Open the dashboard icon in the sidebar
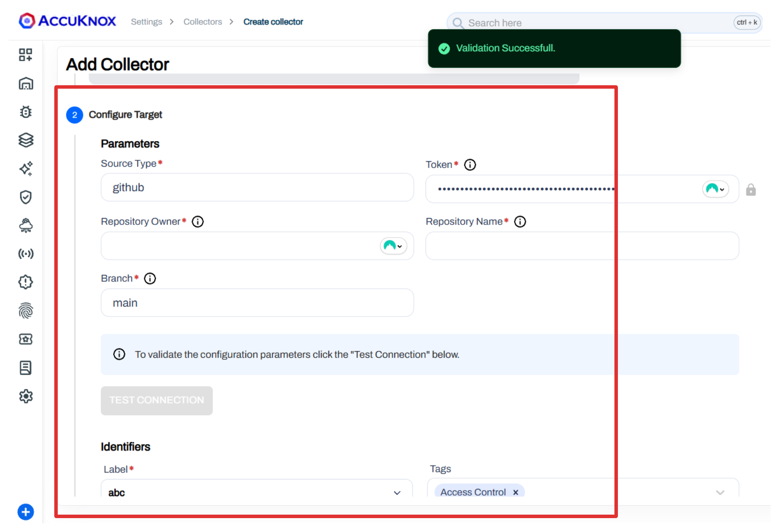This screenshot has width=779, height=532. tap(26, 83)
